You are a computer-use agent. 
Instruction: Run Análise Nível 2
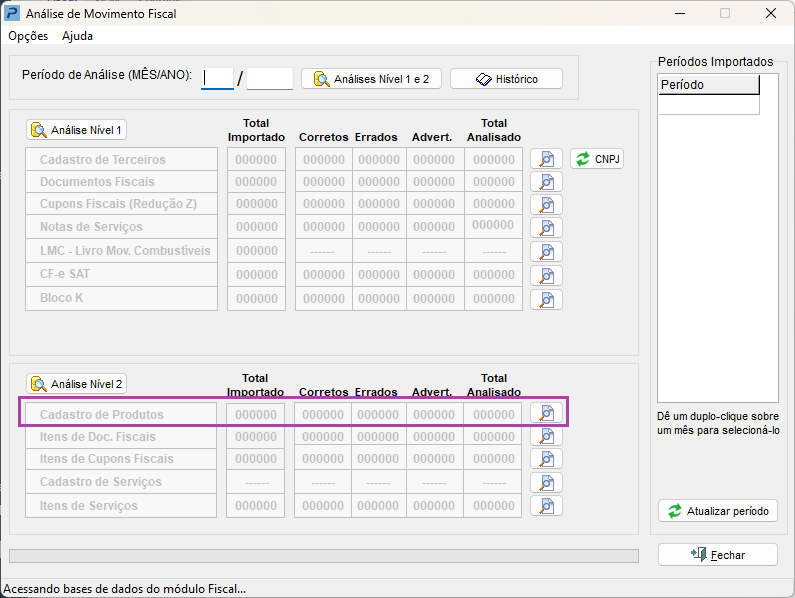pos(76,384)
